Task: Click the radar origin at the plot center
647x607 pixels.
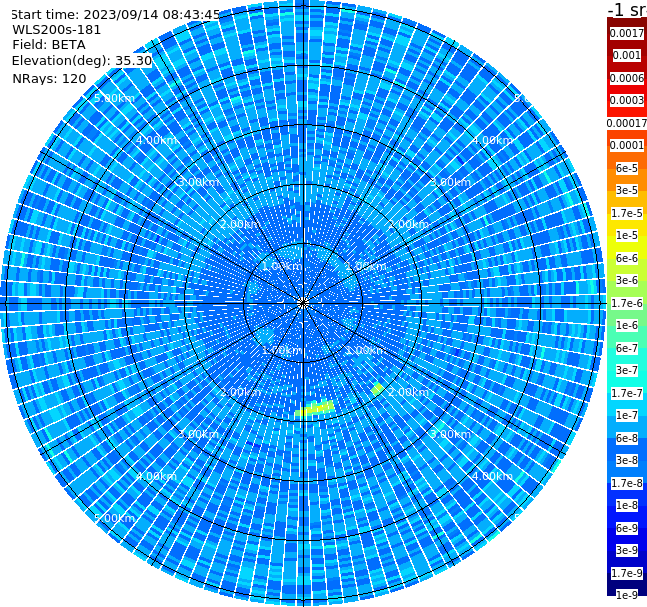Action: click(x=303, y=303)
